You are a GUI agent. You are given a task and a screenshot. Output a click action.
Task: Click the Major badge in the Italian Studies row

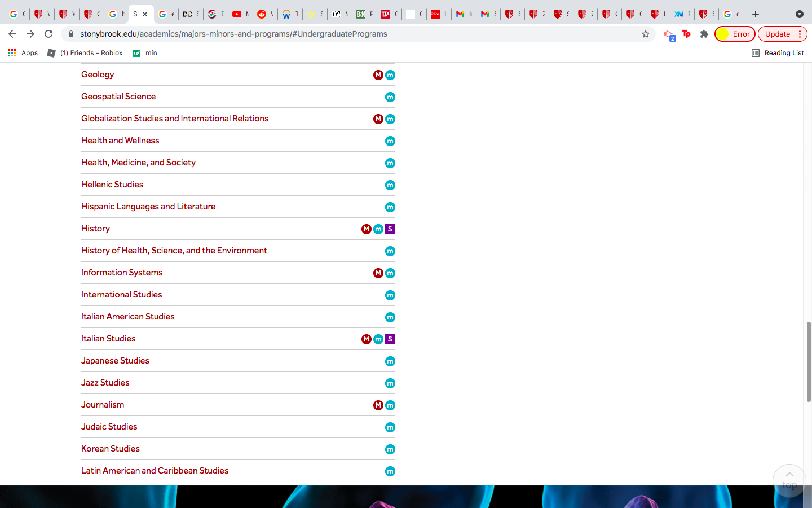pyautogui.click(x=367, y=339)
